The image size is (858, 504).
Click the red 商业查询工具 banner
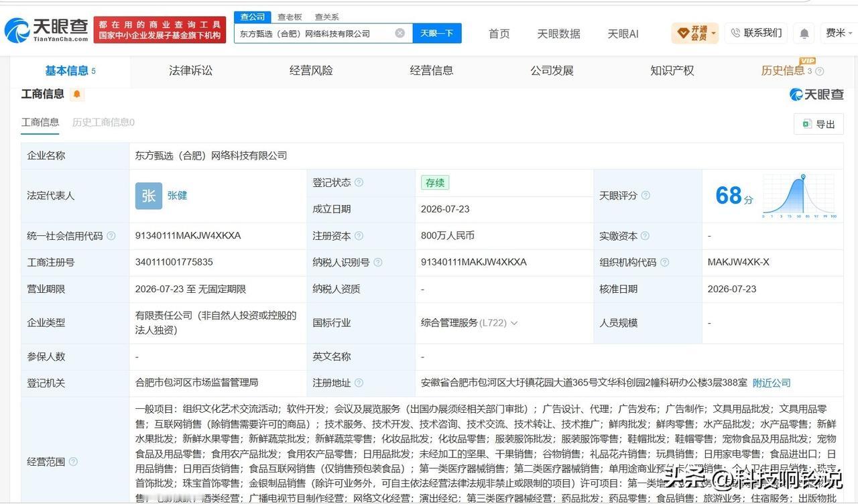[160, 30]
